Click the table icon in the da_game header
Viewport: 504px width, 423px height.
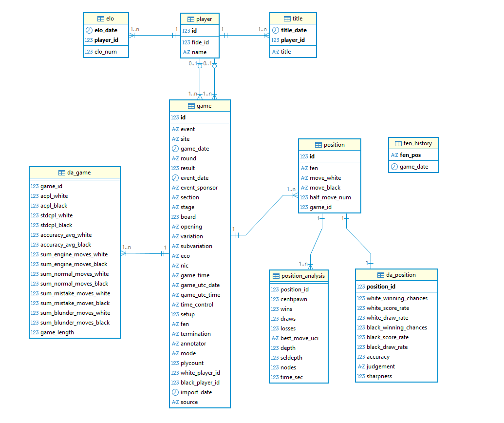click(62, 173)
